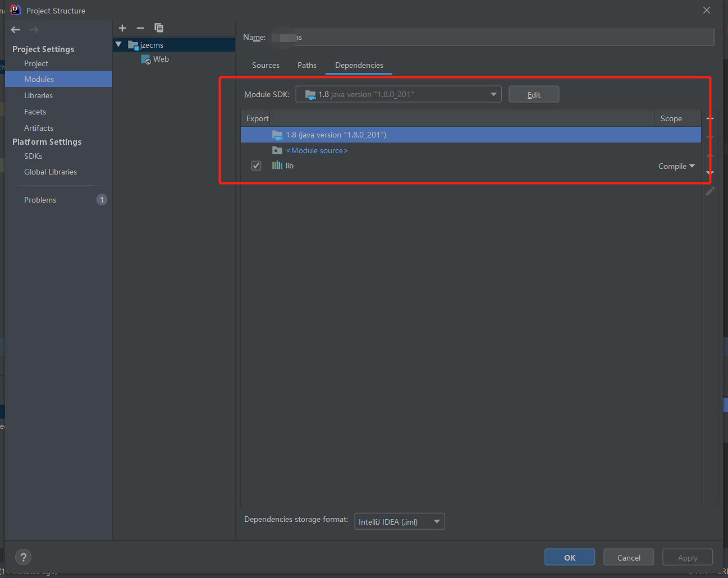Select the jzecms module in the tree
728x578 pixels.
click(x=174, y=45)
